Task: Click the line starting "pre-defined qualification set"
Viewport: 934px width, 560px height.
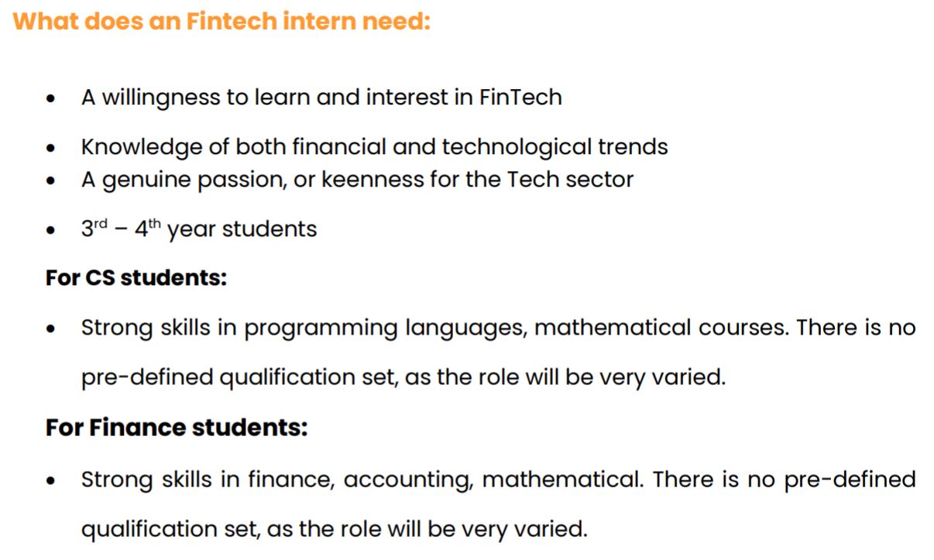Action: point(403,378)
